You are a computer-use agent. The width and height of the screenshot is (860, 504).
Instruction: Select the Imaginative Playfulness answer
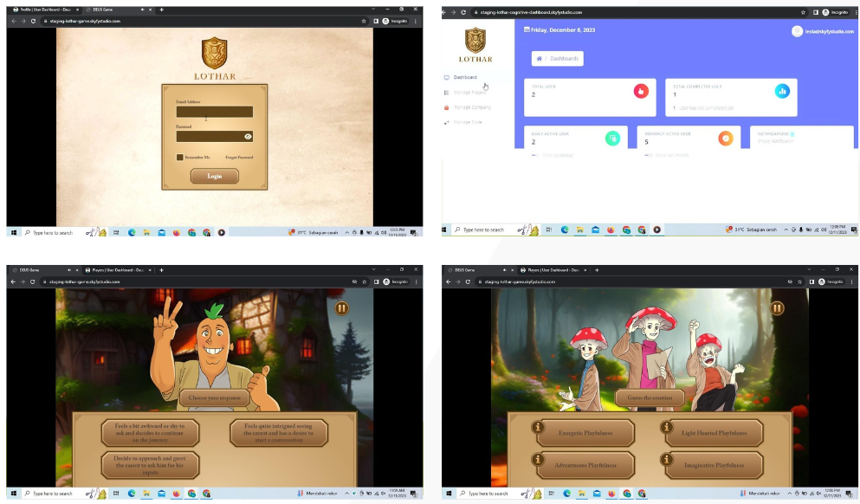coord(715,465)
